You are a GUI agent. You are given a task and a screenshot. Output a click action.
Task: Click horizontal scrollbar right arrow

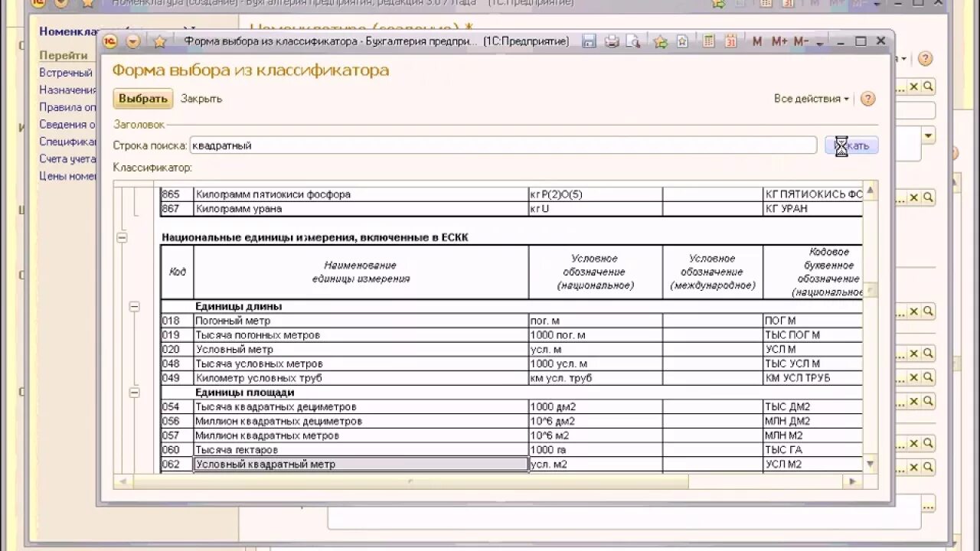point(852,482)
